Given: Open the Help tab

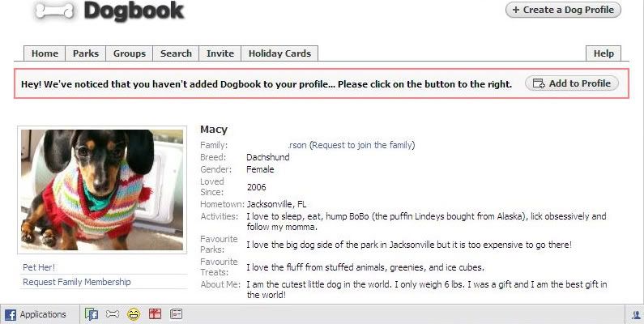Looking at the screenshot, I should coord(603,53).
